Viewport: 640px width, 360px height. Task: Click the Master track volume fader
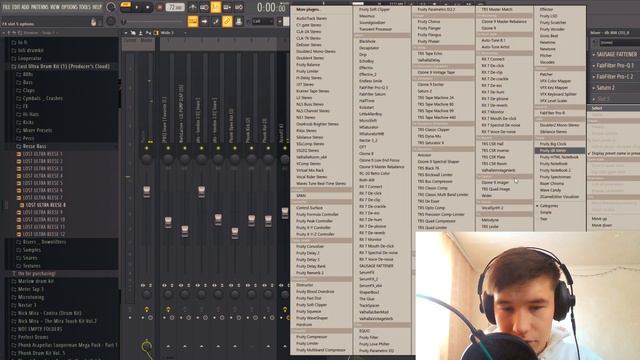147,192
